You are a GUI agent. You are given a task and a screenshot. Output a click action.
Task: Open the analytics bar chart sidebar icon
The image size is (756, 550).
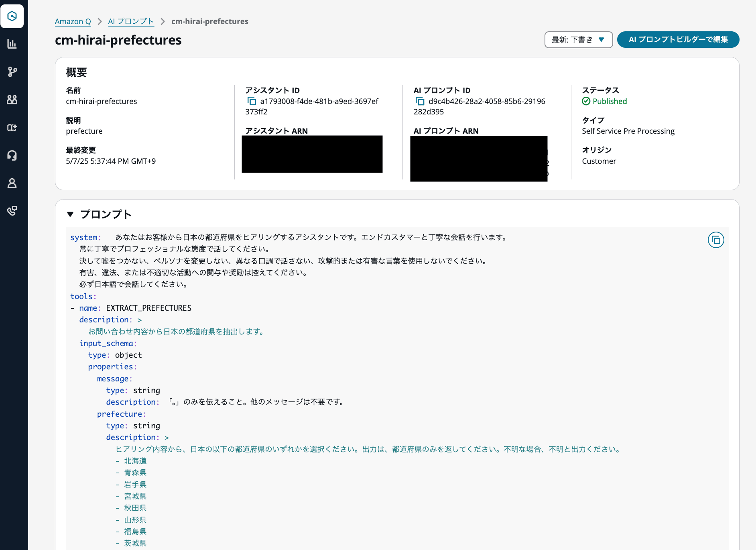tap(12, 44)
